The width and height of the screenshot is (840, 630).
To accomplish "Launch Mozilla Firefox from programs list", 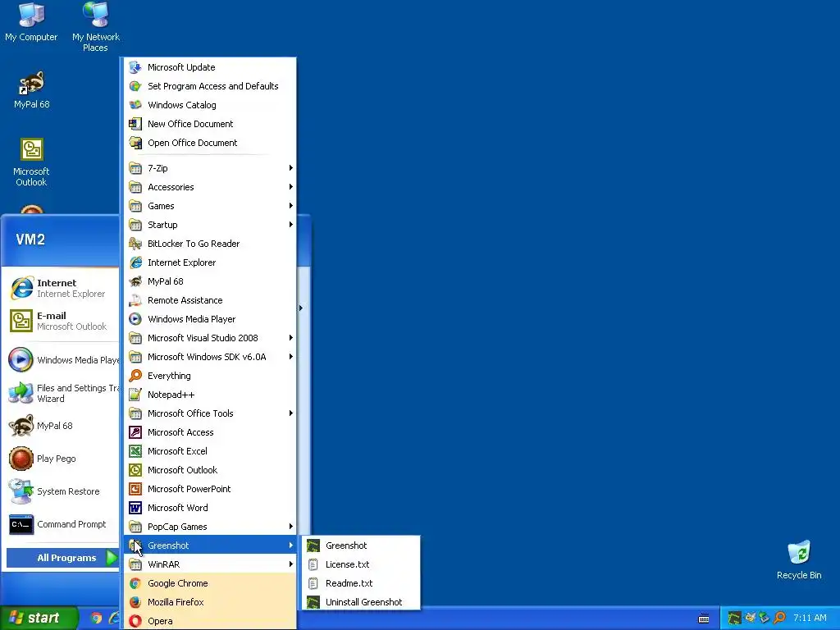I will pyautogui.click(x=210, y=602).
